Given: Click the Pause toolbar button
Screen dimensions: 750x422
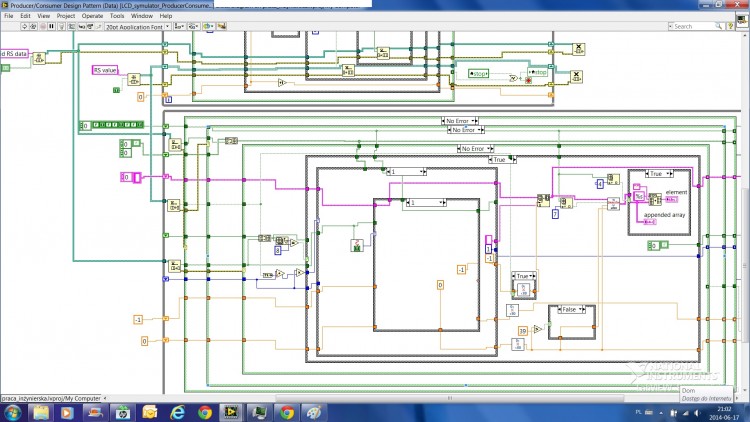Looking at the screenshot, I should (52, 27).
